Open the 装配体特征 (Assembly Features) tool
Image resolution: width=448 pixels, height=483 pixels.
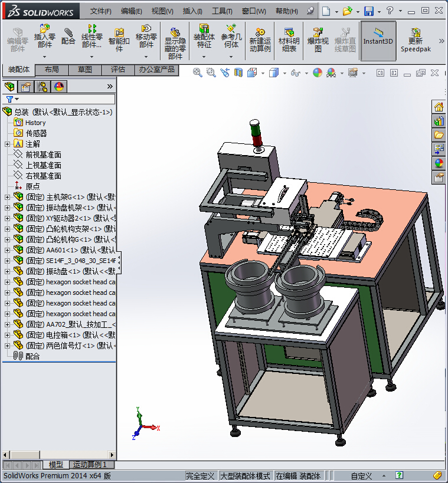(204, 37)
